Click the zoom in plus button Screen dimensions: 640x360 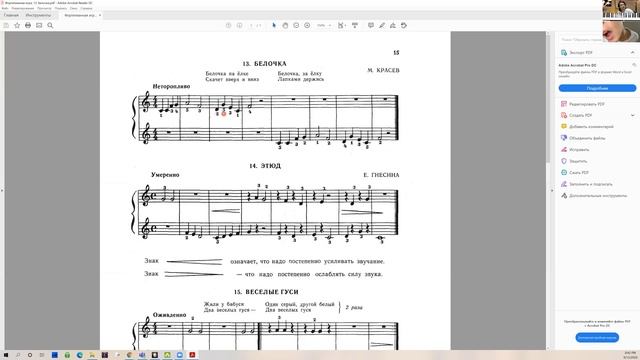pos(307,25)
